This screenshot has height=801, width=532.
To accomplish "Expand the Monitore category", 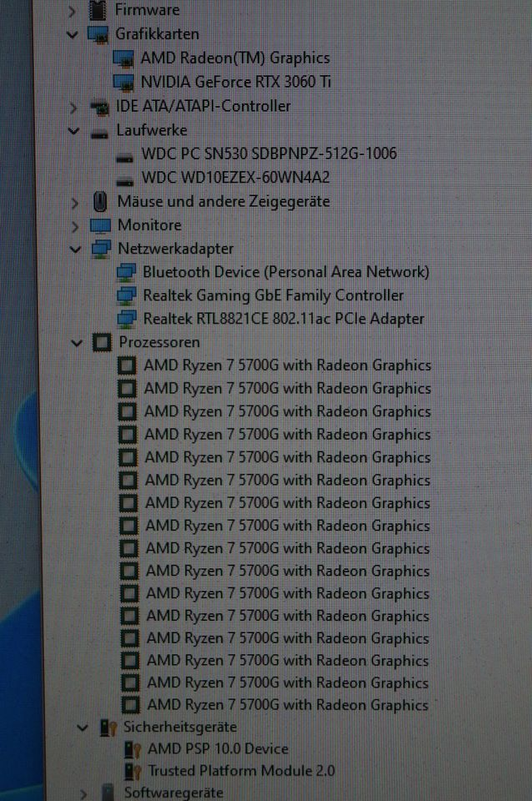I will [x=75, y=226].
